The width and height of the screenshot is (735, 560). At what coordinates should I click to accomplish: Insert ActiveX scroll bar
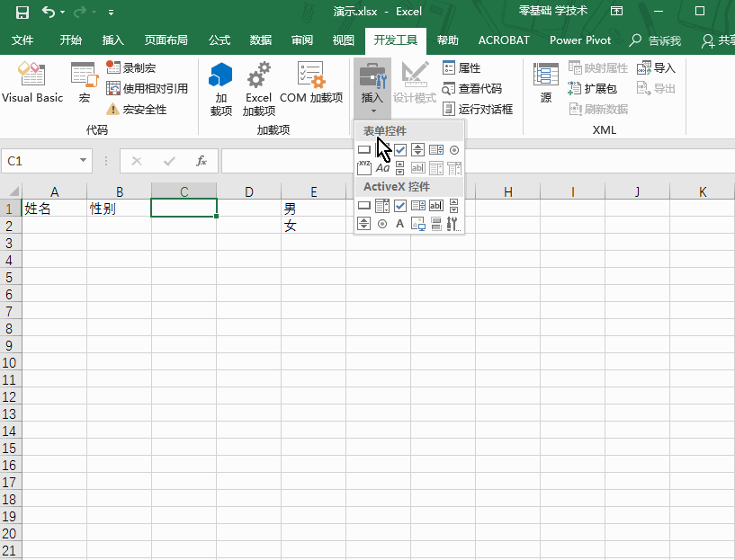453,206
